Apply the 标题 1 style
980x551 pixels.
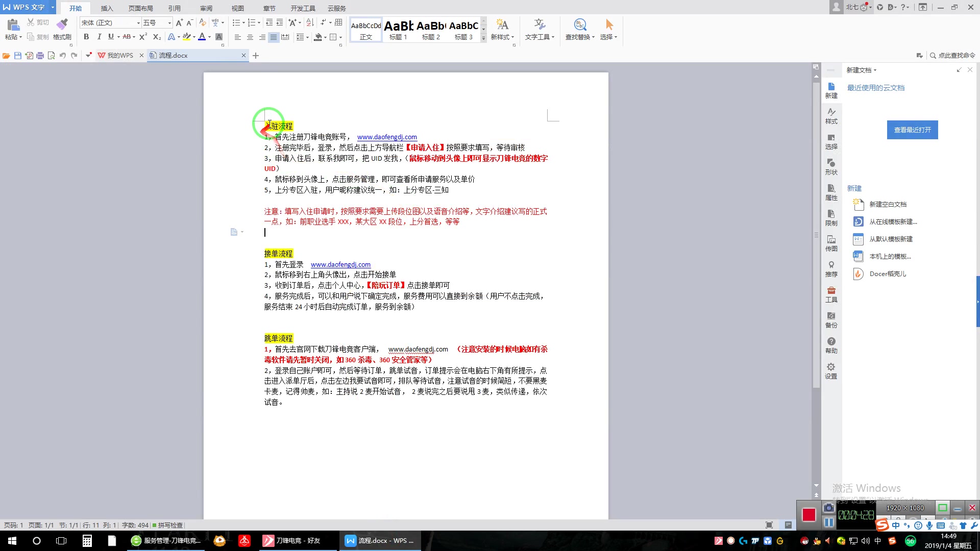tap(398, 31)
